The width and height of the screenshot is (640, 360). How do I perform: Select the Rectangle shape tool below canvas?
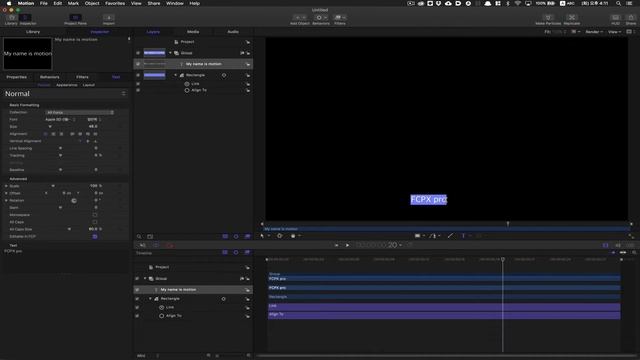click(418, 236)
